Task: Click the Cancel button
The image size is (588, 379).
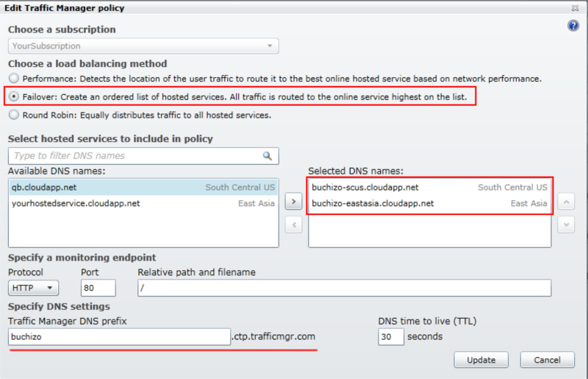Action: 547,360
